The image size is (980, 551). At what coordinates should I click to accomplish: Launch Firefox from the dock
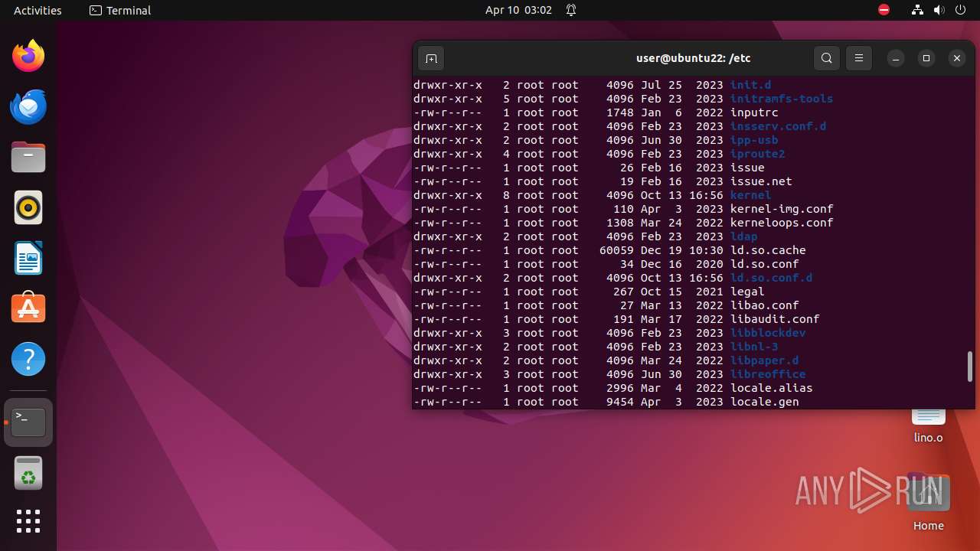click(x=28, y=56)
